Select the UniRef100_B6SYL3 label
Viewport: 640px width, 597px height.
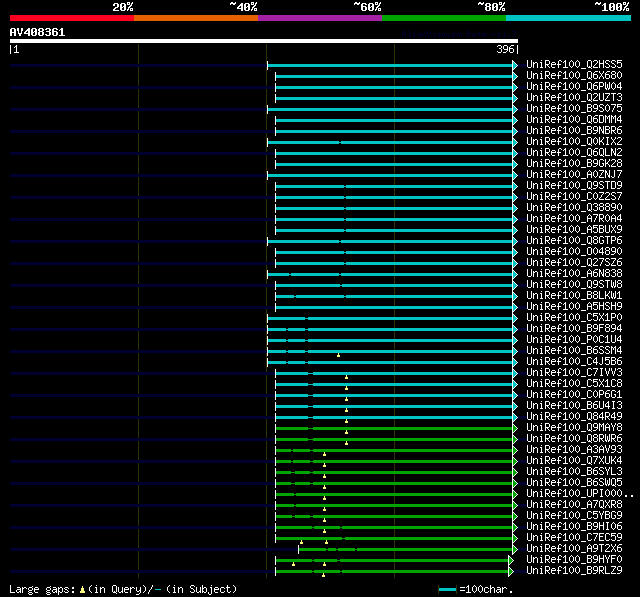click(x=574, y=472)
